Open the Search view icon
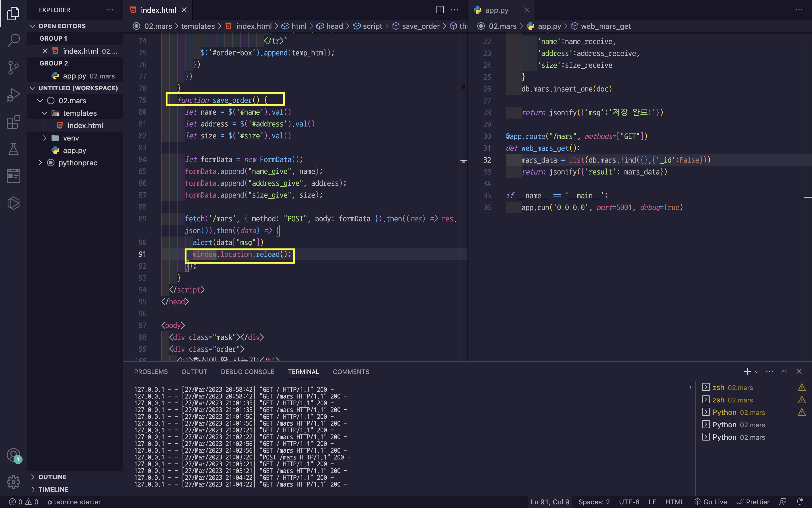The width and height of the screenshot is (812, 508). pos(14,40)
